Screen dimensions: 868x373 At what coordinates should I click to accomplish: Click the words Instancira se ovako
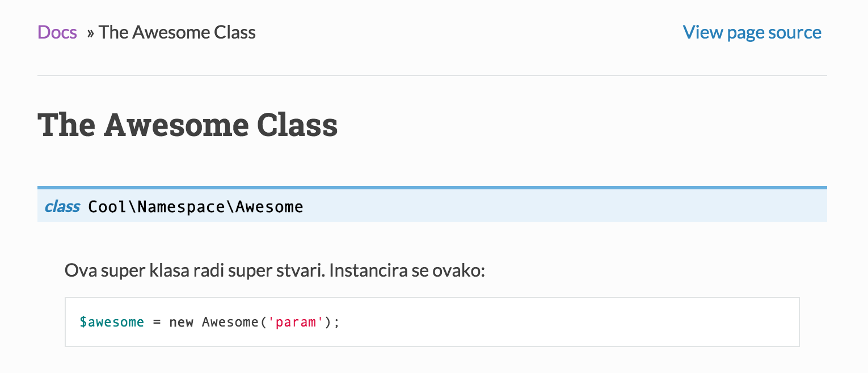407,270
